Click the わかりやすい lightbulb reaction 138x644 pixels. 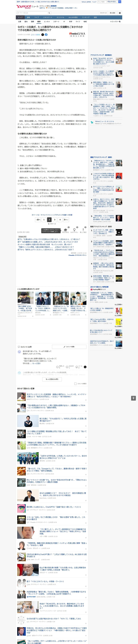click(74, 230)
